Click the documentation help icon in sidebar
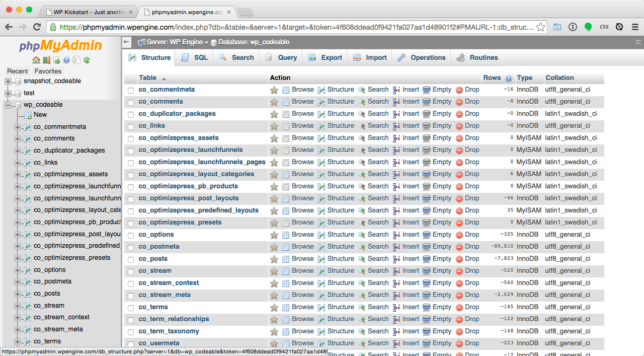Viewport: 644px width, 356px height. pos(66,60)
